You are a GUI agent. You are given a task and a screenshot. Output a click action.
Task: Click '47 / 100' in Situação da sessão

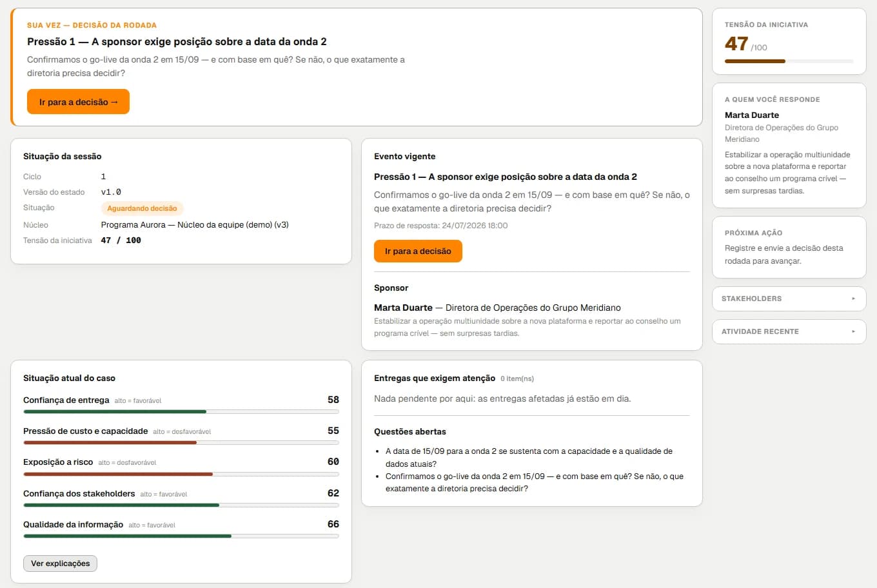(121, 240)
